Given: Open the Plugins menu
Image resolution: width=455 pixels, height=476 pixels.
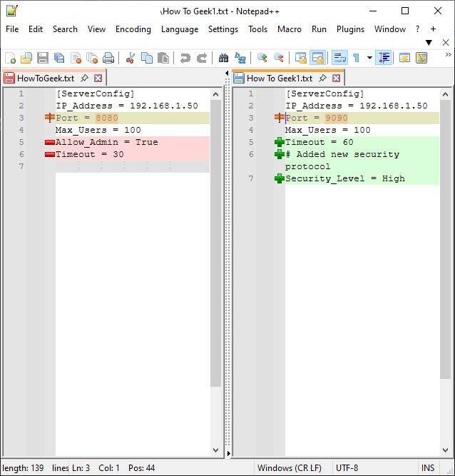Looking at the screenshot, I should click(350, 29).
